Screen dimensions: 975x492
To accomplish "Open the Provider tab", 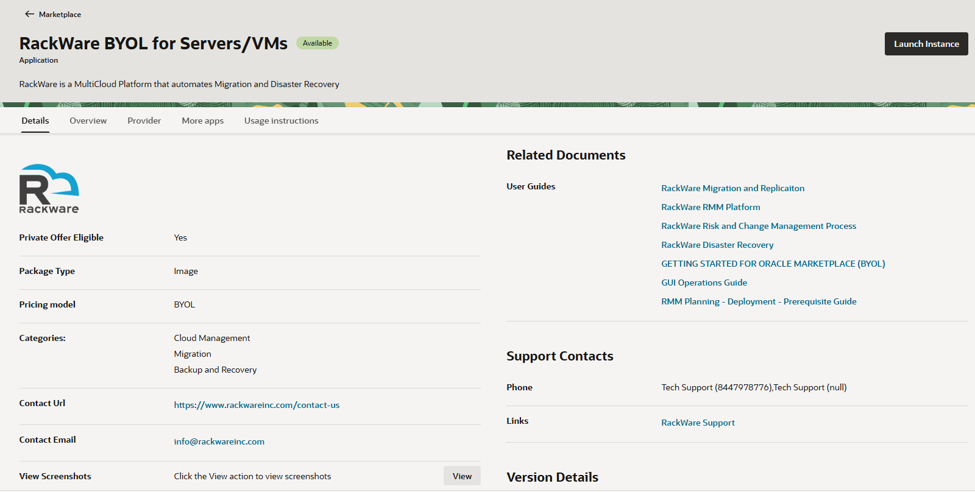I will [144, 121].
